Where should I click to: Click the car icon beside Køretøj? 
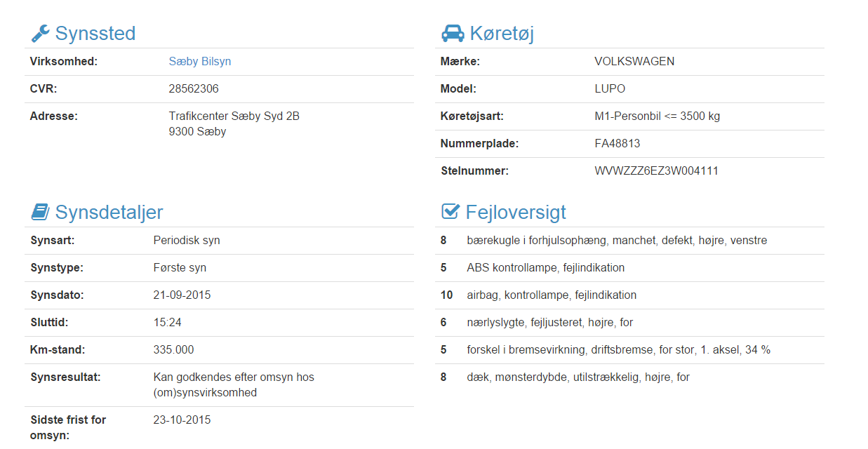pos(453,33)
